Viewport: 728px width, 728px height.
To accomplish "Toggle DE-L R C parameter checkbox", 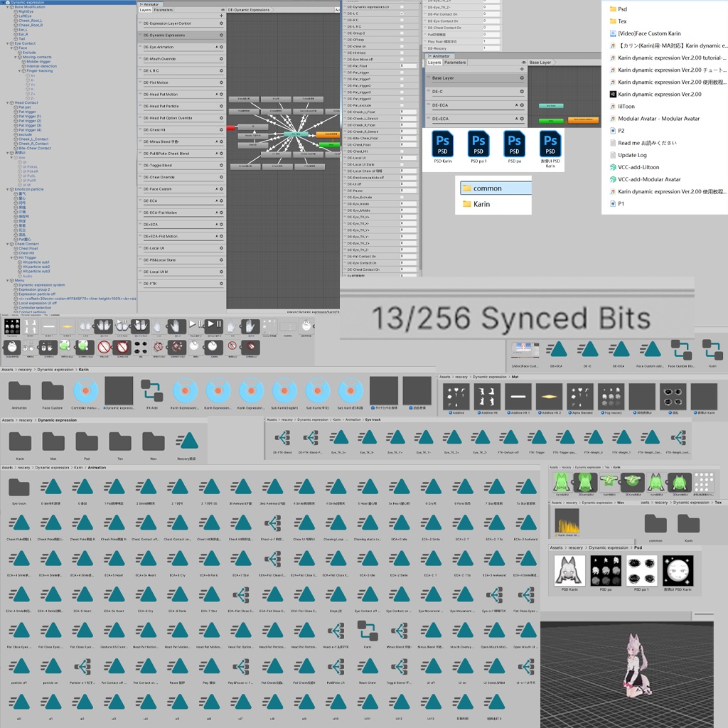I will click(x=402, y=26).
